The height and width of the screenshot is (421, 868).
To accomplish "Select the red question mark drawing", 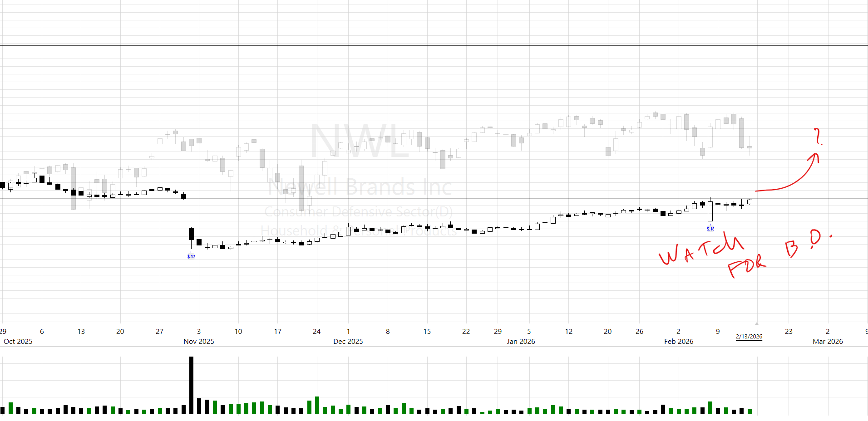I will [818, 136].
